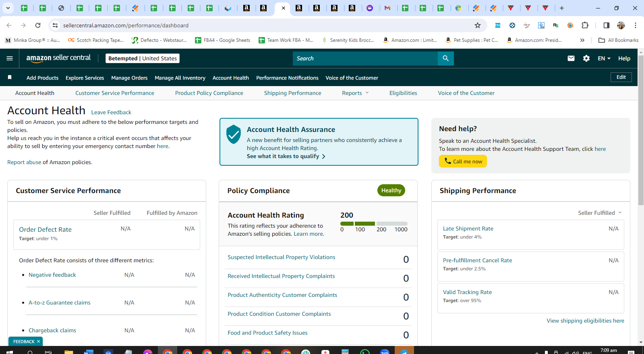View site information icon in address bar
The width and height of the screenshot is (644, 354).
pyautogui.click(x=55, y=25)
